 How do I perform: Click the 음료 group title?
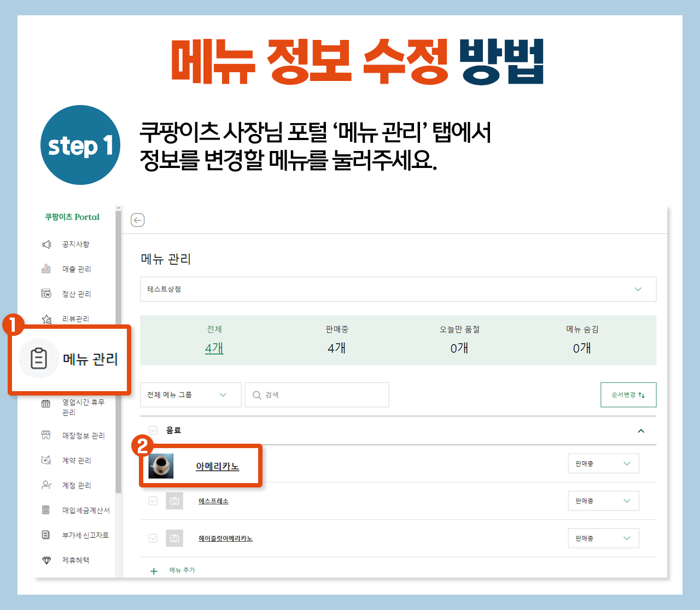point(173,431)
